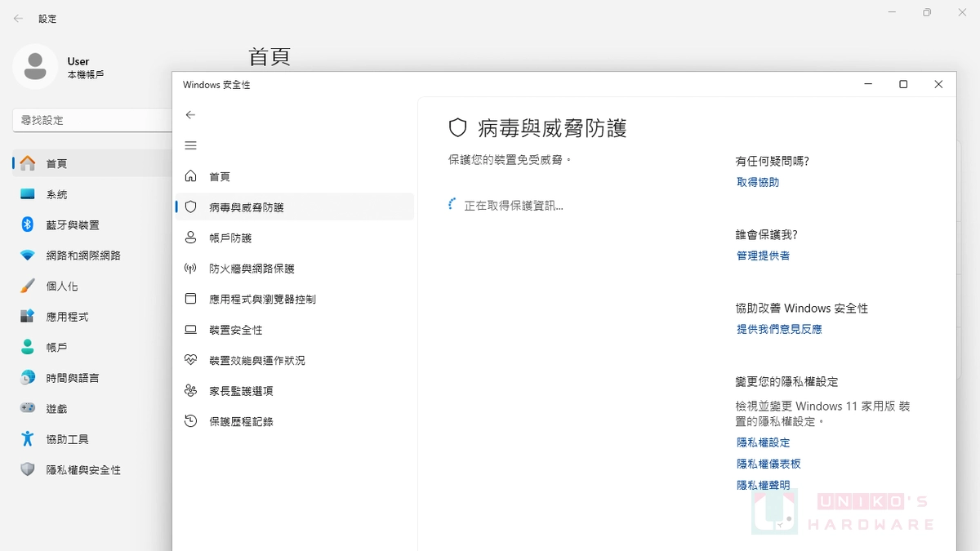Click the shield icon for 病毒與威脅防護
Screen dimensions: 980x551
tap(190, 207)
